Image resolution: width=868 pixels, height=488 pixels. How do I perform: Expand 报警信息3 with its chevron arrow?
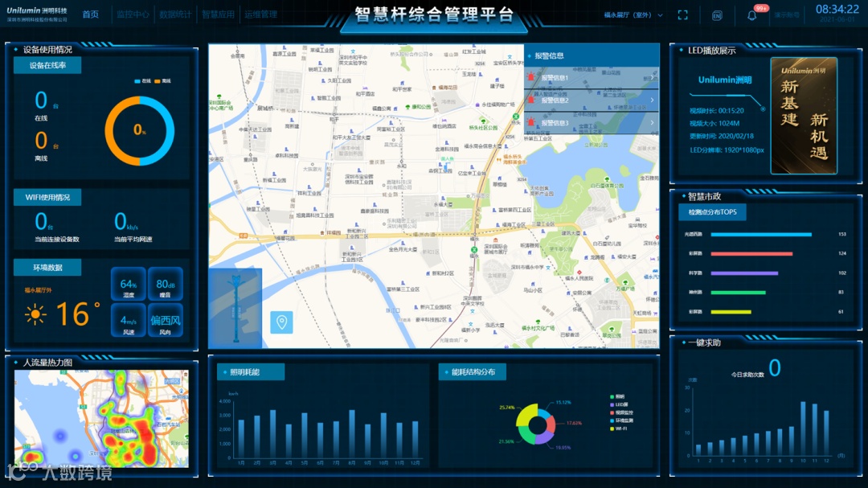point(652,122)
